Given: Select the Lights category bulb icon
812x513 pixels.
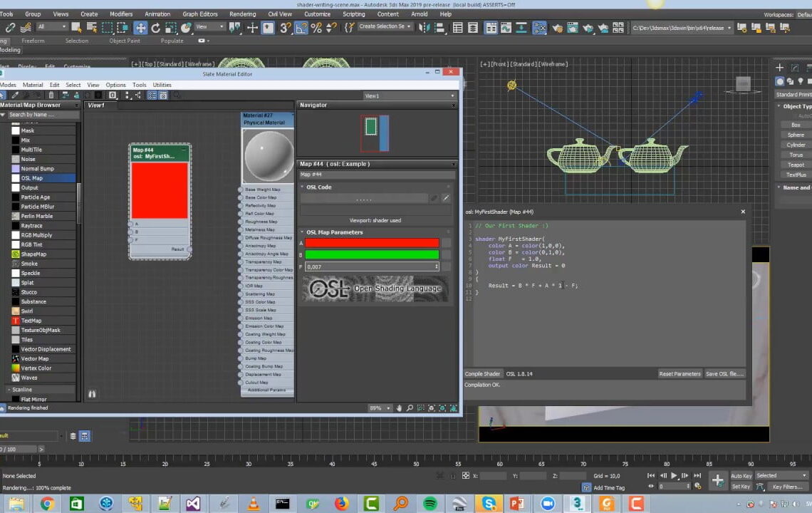Looking at the screenshot, I should point(801,81).
